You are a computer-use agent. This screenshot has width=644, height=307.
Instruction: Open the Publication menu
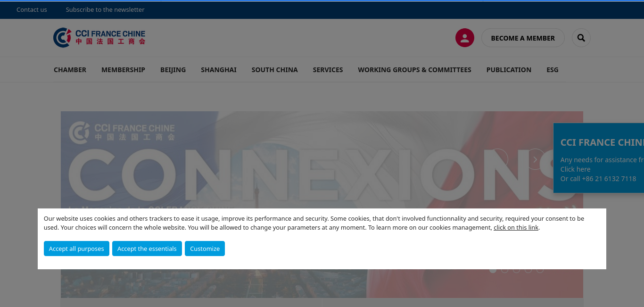coord(509,70)
